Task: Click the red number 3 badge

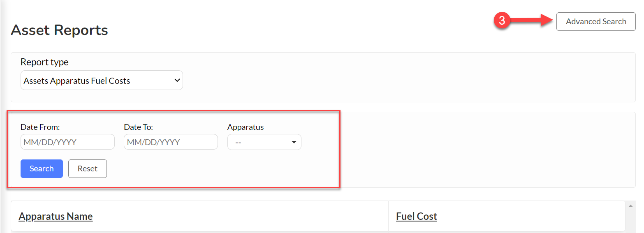Action: point(502,21)
